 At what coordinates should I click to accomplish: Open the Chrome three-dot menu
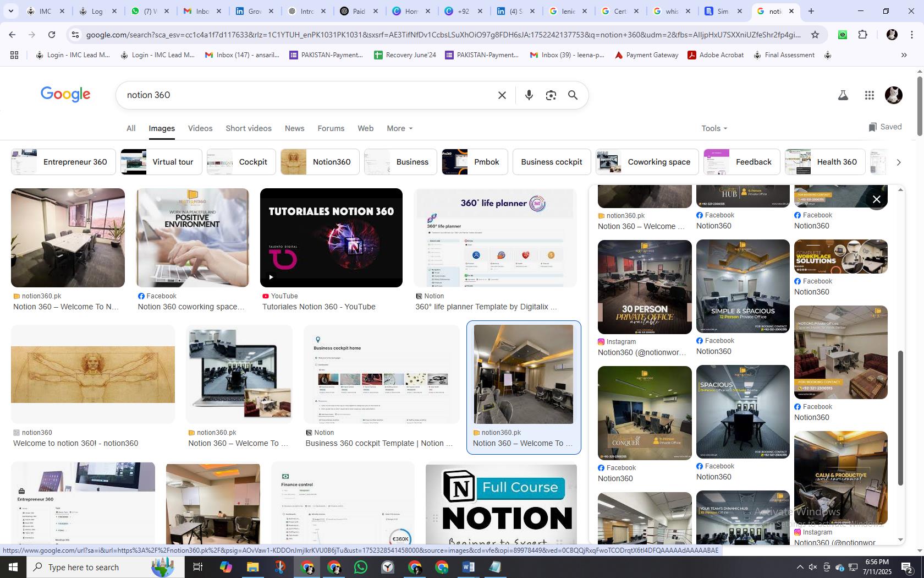coord(912,35)
